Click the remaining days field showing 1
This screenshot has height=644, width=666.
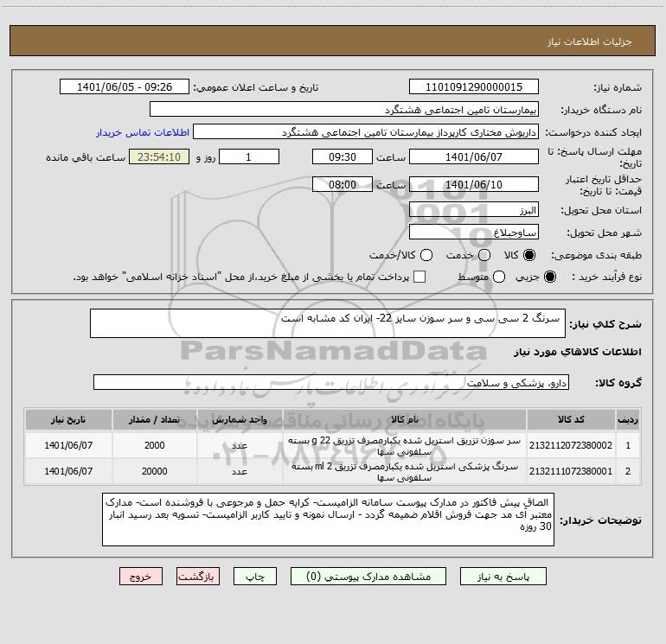(x=249, y=156)
